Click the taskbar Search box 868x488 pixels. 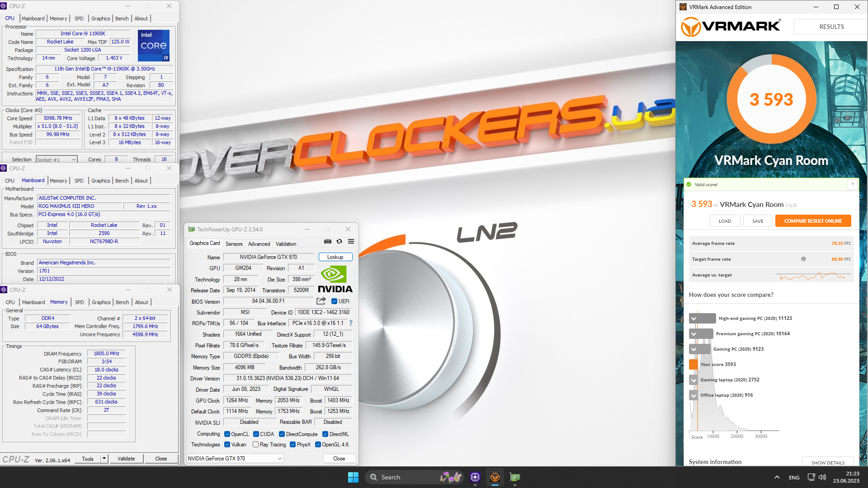click(415, 477)
